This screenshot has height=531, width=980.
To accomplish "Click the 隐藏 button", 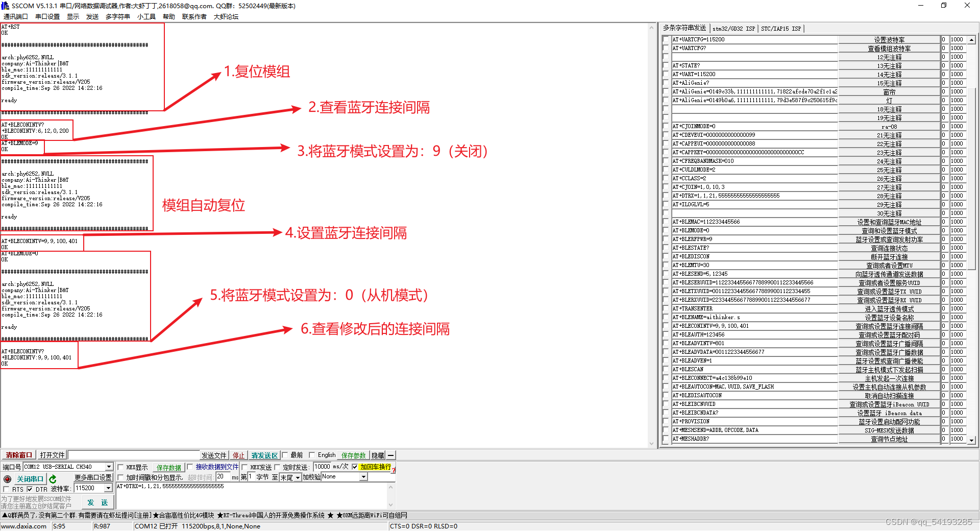I will (x=378, y=455).
